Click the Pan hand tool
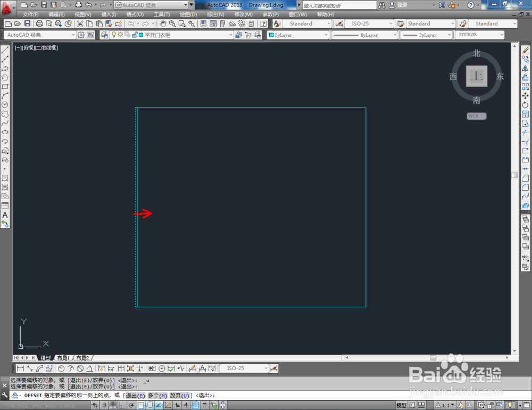Screen dimensions: 532x410 [163, 23]
